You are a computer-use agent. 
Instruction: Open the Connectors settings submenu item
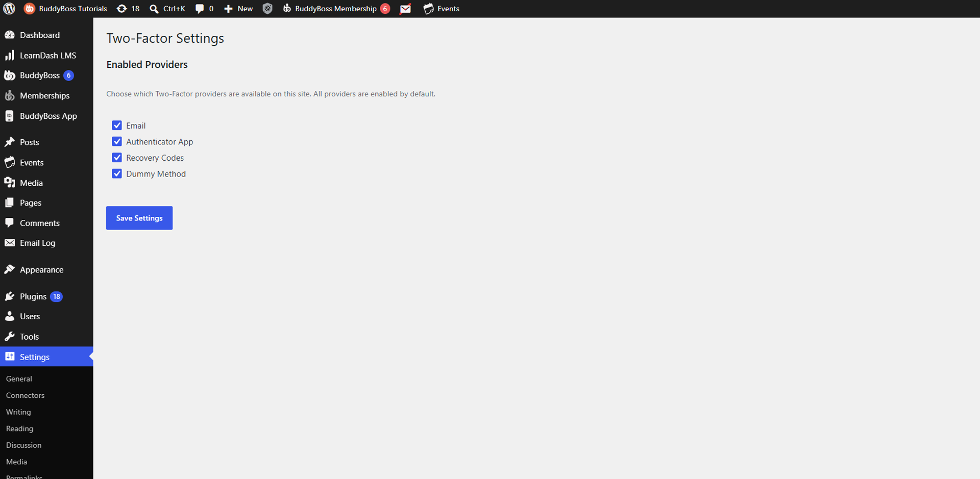pyautogui.click(x=25, y=395)
